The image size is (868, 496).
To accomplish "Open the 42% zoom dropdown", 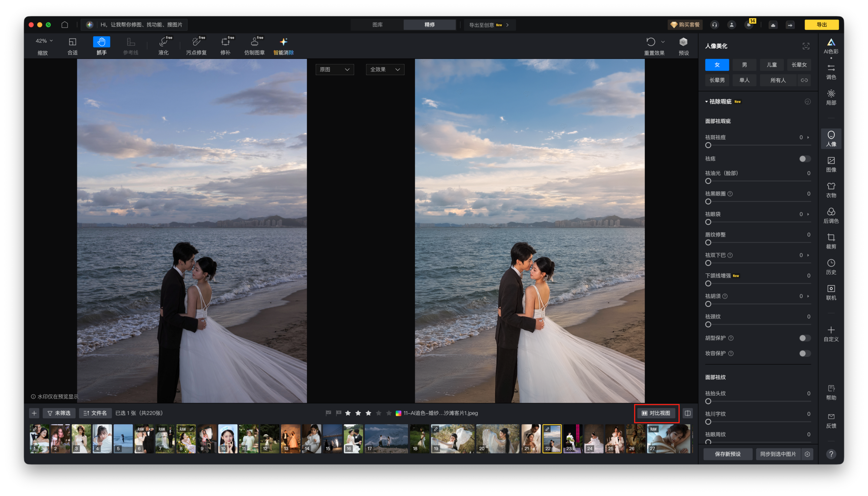I will pos(44,41).
